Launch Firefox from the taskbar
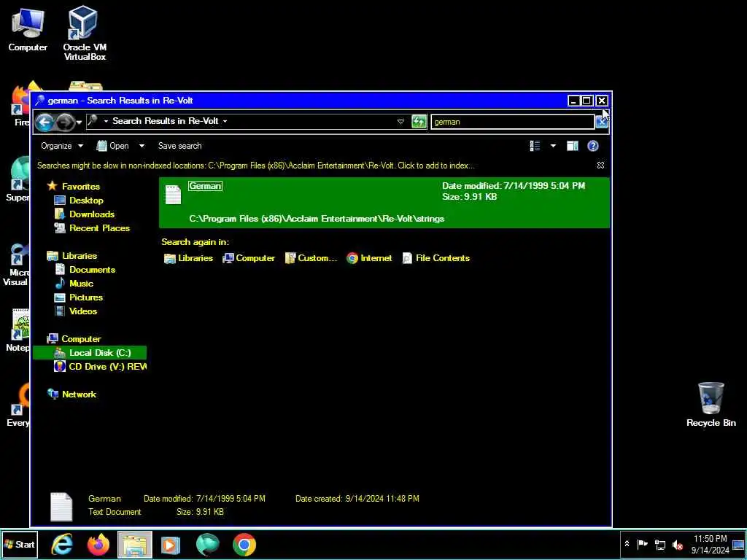747x560 pixels. pos(98,545)
